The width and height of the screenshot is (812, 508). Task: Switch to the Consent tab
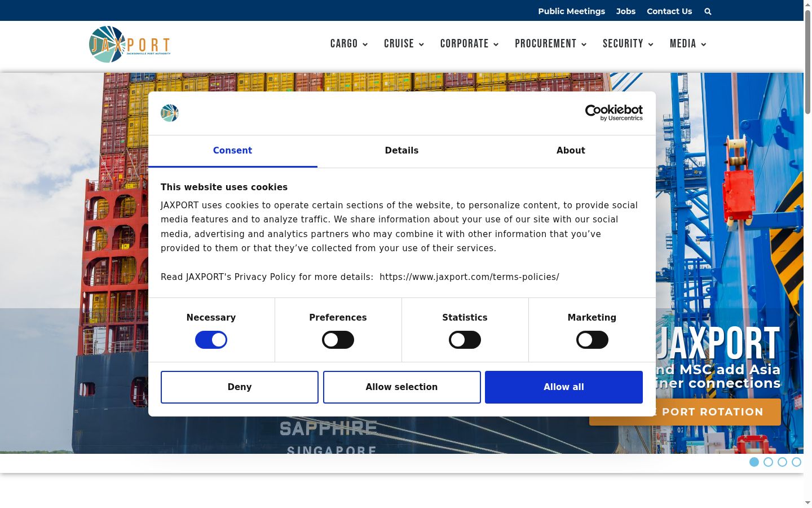232,151
